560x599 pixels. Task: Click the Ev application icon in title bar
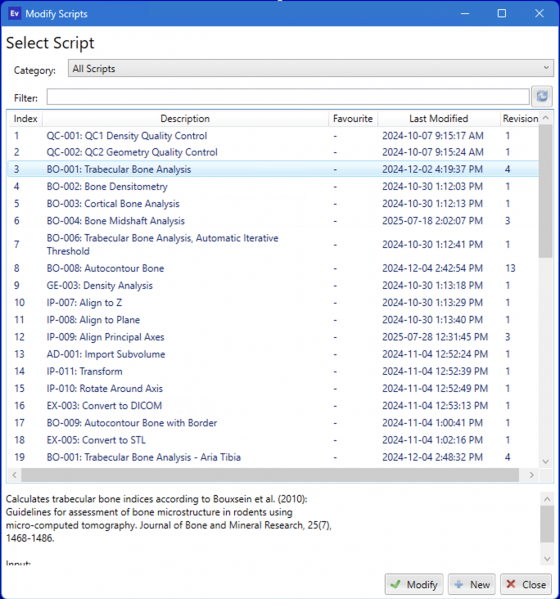15,14
